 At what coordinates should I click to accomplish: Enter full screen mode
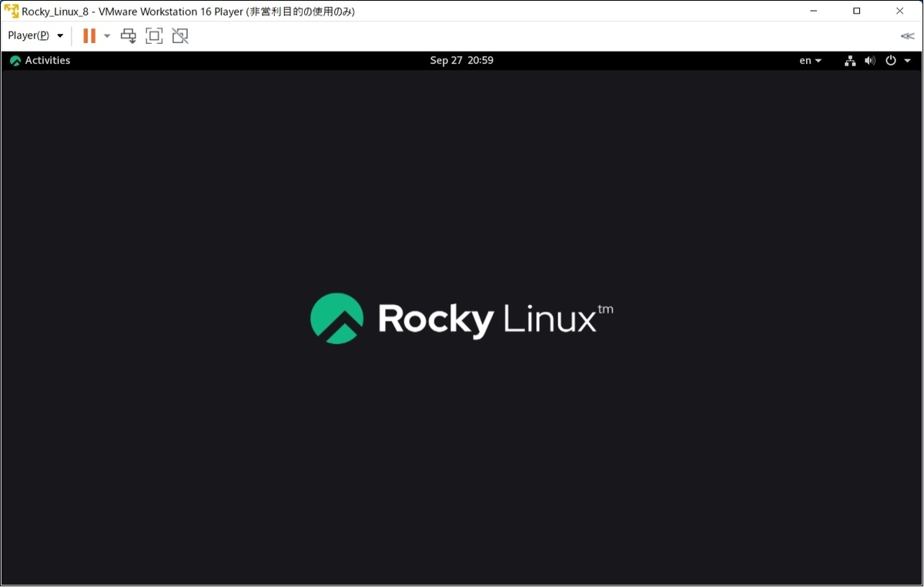[x=154, y=35]
